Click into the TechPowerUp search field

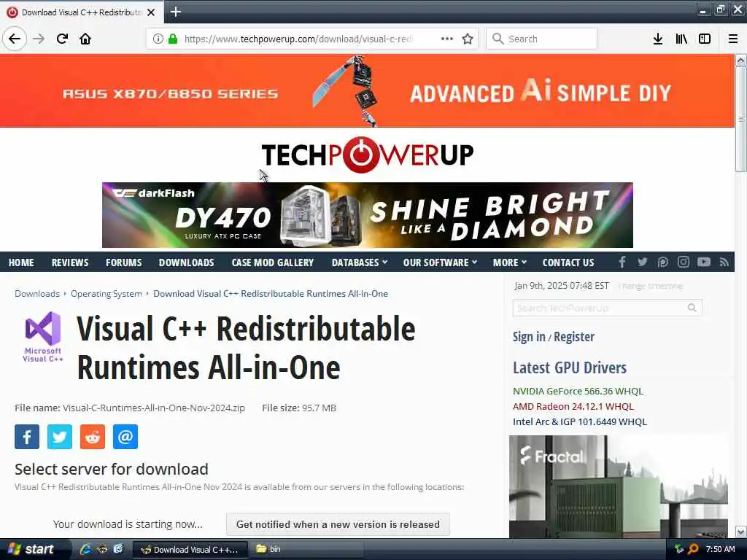[x=600, y=308]
